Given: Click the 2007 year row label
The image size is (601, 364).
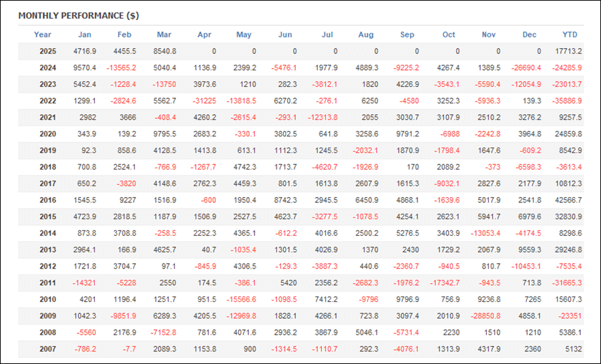Looking at the screenshot, I should [x=47, y=349].
